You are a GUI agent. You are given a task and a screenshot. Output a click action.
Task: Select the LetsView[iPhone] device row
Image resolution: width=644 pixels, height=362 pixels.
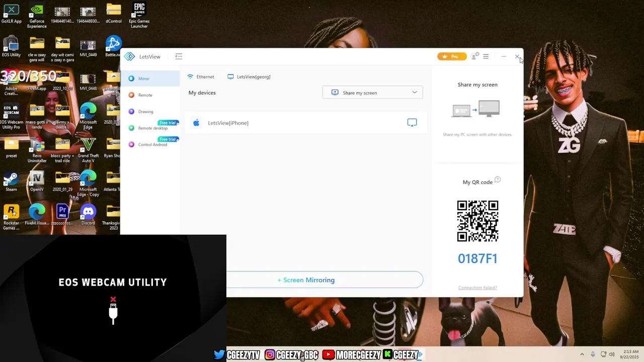point(305,123)
